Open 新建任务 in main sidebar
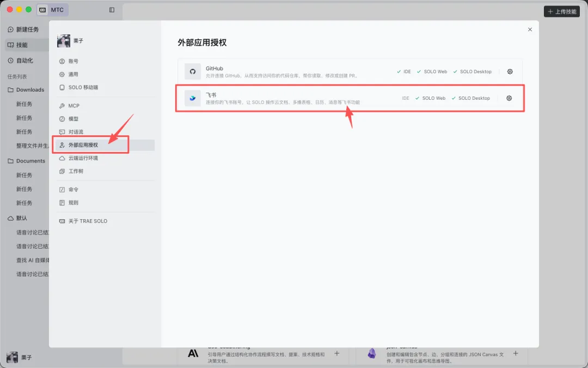 pyautogui.click(x=27, y=29)
